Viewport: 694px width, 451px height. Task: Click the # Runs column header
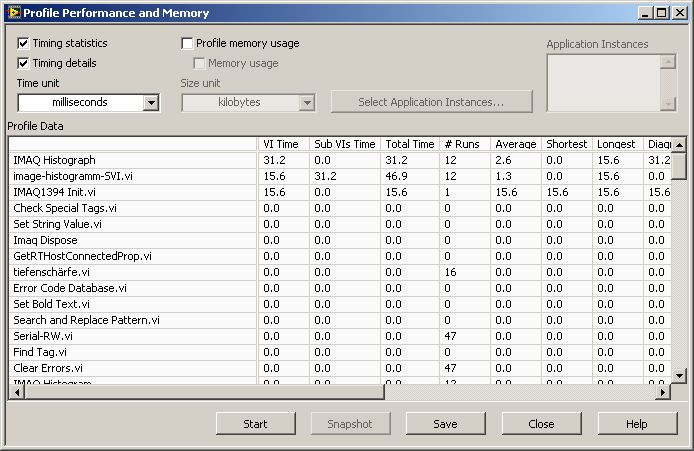(x=462, y=144)
